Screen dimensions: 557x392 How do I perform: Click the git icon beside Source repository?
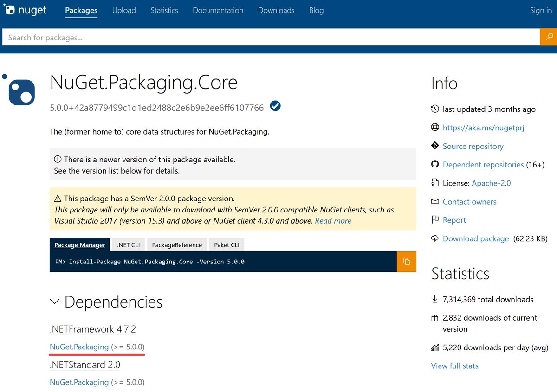435,146
